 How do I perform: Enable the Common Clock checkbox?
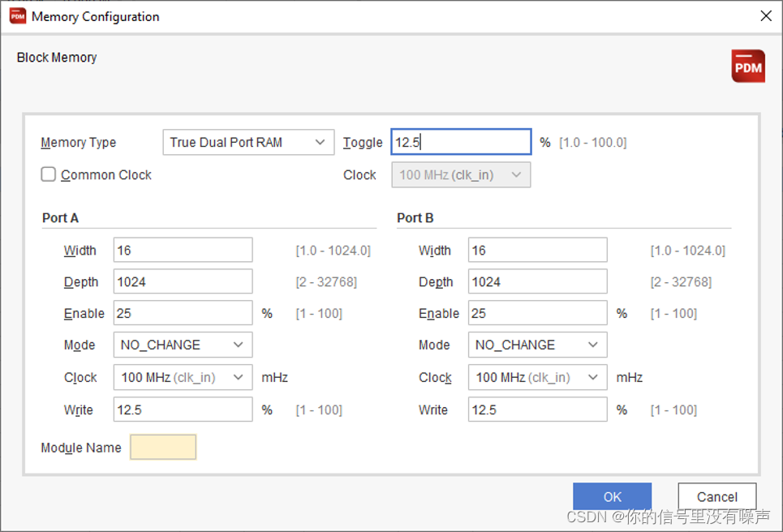pyautogui.click(x=48, y=174)
